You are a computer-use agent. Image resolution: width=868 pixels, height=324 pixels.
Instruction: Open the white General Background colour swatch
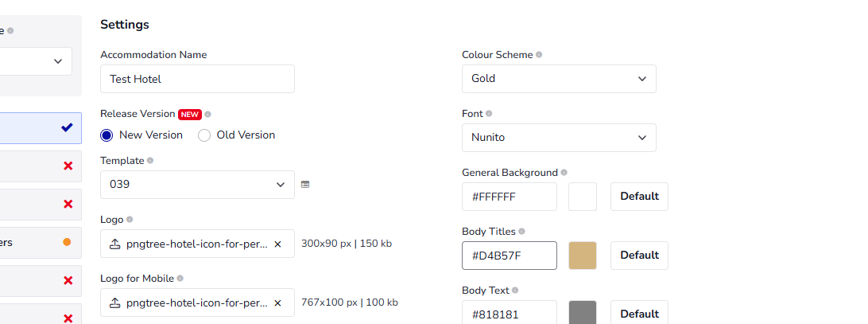[x=583, y=197]
